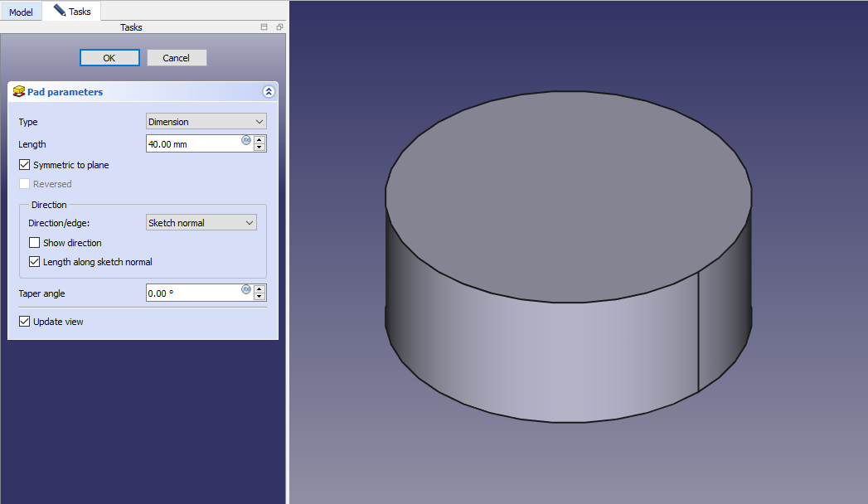Cancel the pad operation
Viewport: 868px width, 504px height.
(x=177, y=58)
